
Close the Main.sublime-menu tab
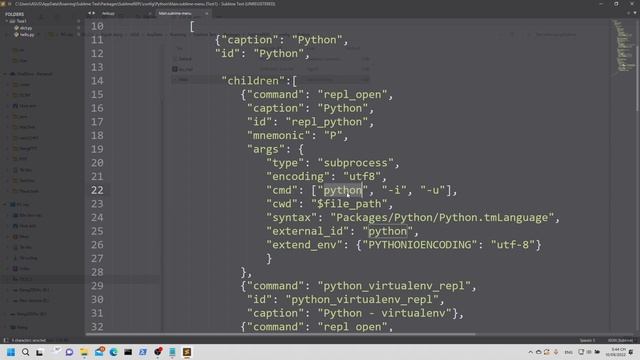(x=207, y=13)
